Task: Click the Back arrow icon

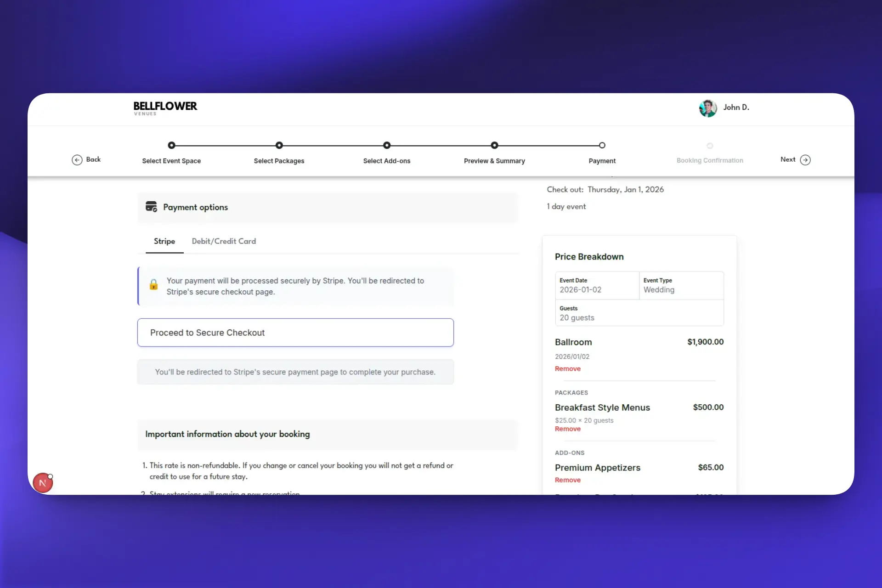Action: tap(77, 160)
